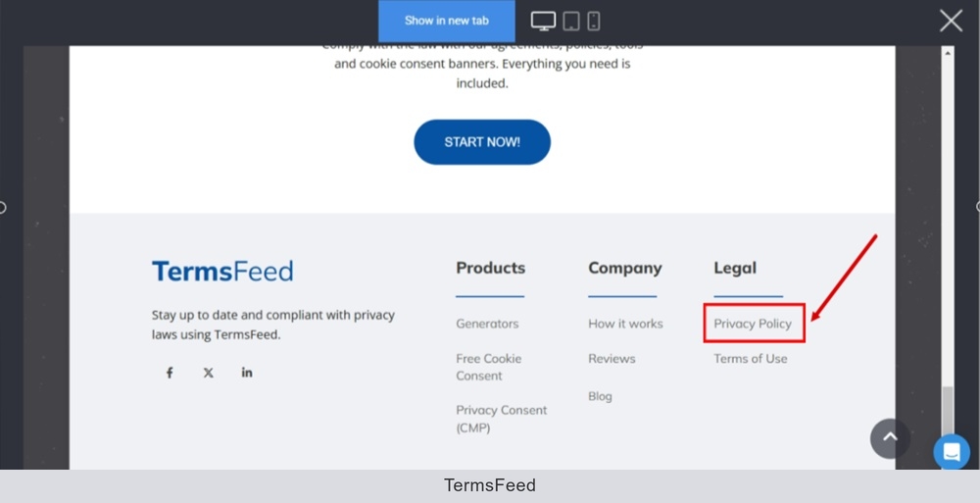Close the preview with the X icon

click(951, 22)
